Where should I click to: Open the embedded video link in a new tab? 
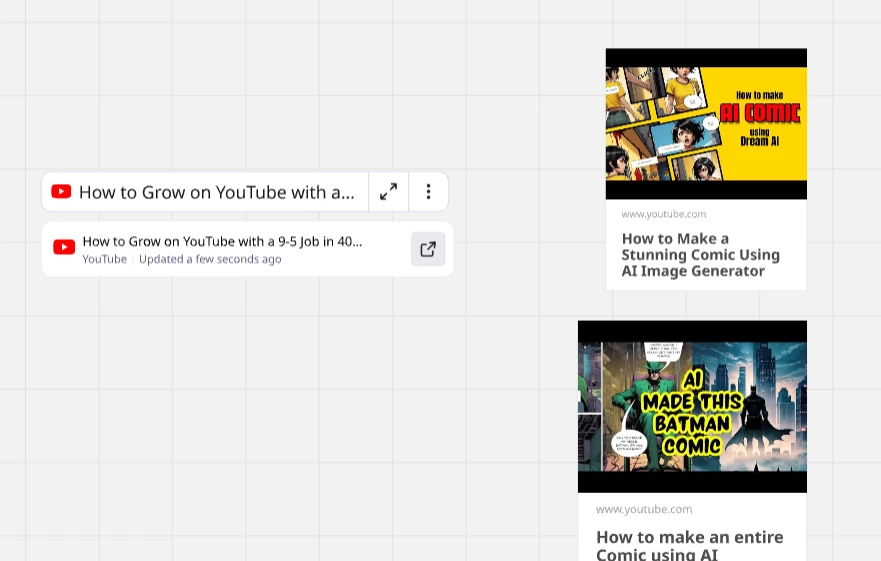[x=428, y=249]
